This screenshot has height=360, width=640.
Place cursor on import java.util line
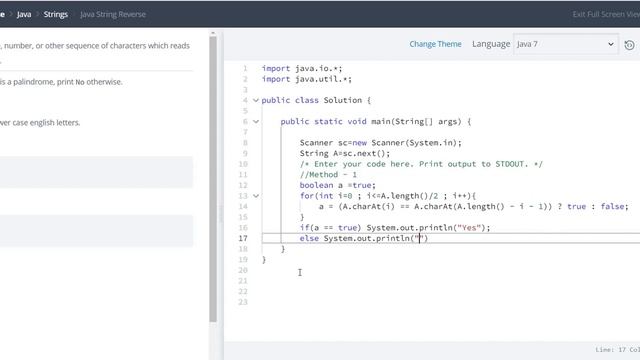point(307,79)
